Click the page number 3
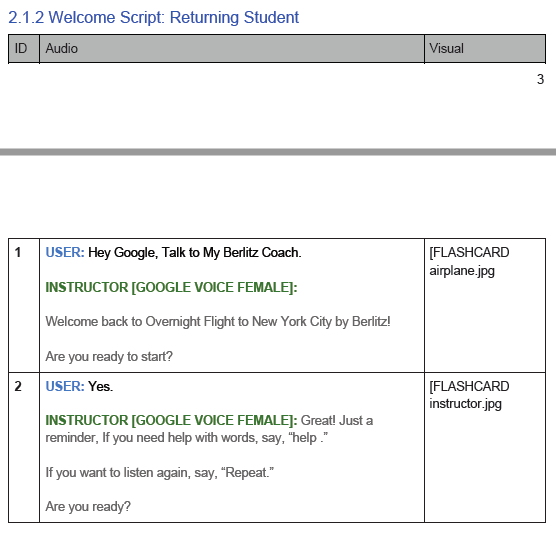The height and width of the screenshot is (540, 556). click(x=540, y=79)
